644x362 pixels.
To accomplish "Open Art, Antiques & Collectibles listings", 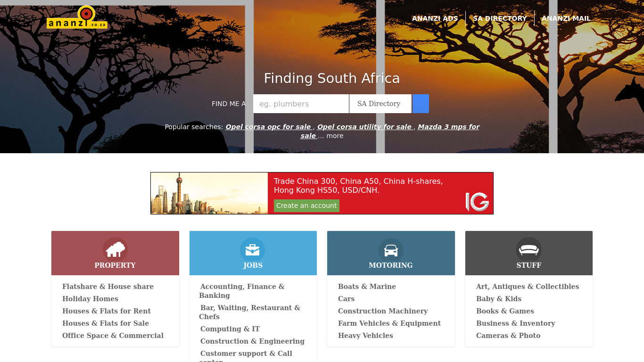I will [528, 287].
